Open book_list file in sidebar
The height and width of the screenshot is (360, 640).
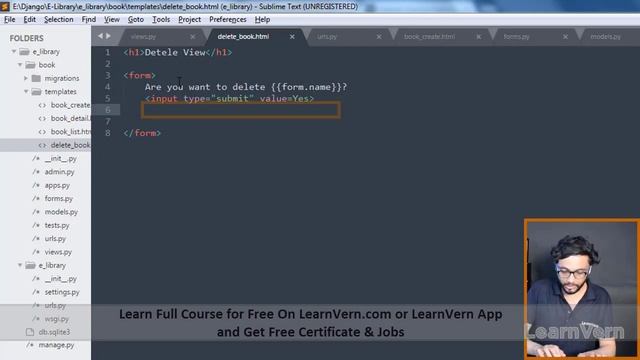click(71, 132)
